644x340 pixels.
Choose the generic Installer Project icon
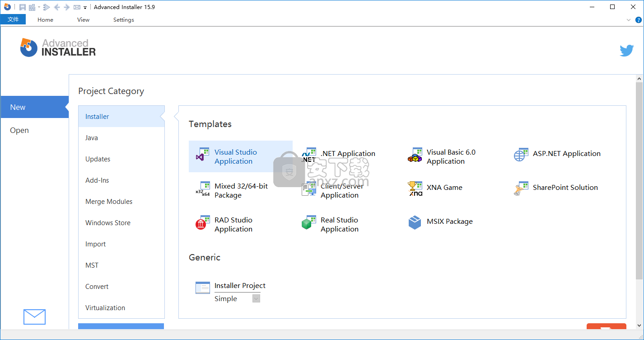pos(203,288)
